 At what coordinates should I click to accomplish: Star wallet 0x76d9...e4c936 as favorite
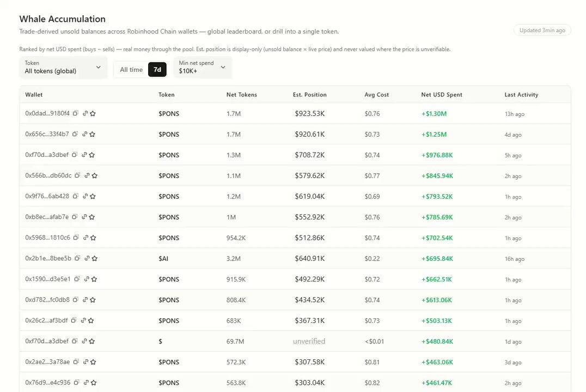[94, 383]
